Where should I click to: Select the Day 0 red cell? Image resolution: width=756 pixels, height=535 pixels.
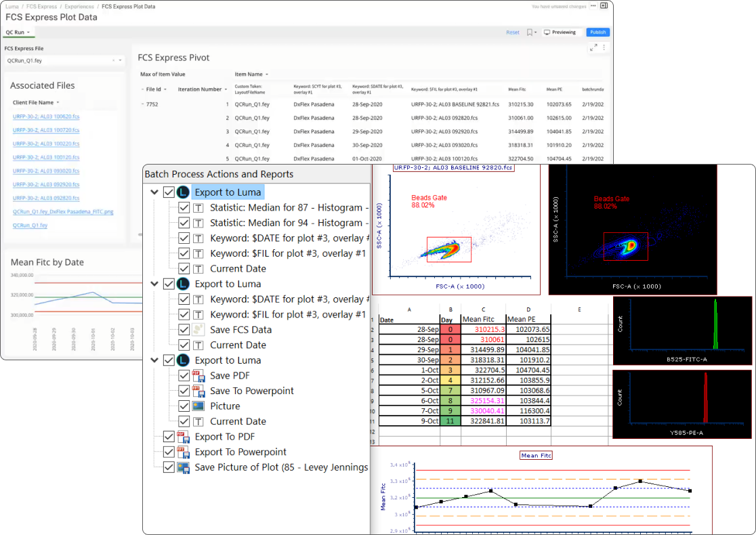(450, 329)
